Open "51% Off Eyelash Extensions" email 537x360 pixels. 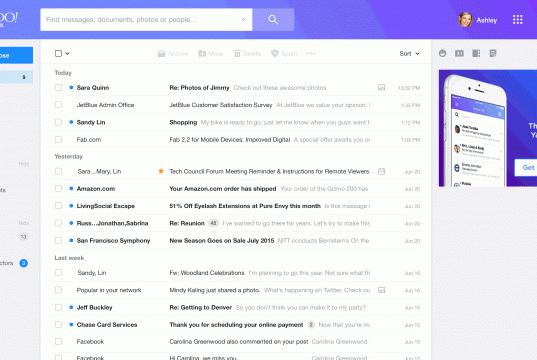pos(245,206)
